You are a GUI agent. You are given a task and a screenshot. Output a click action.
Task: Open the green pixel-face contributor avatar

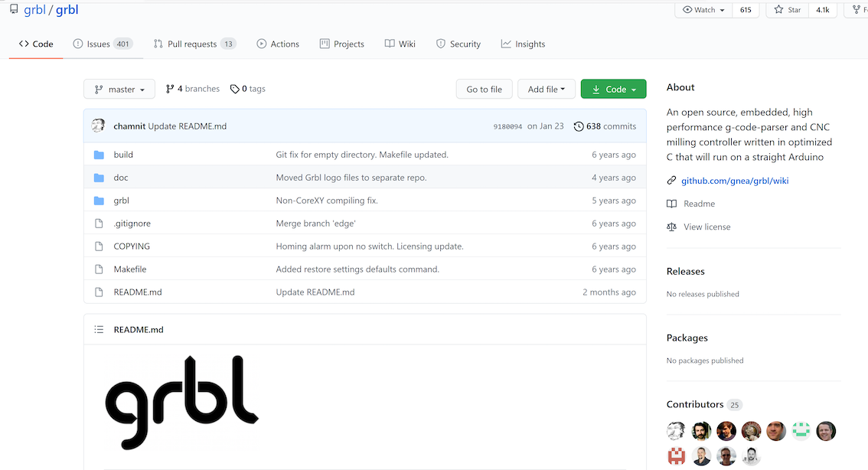pyautogui.click(x=801, y=431)
